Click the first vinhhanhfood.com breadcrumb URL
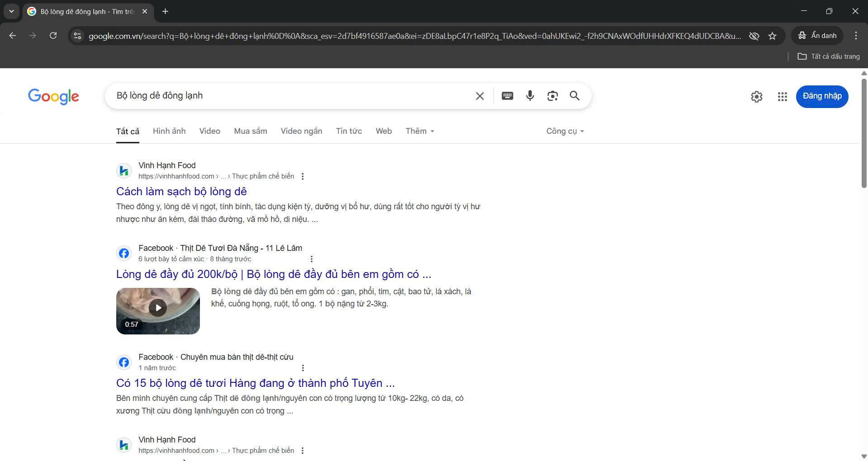The width and height of the screenshot is (868, 461). (216, 176)
